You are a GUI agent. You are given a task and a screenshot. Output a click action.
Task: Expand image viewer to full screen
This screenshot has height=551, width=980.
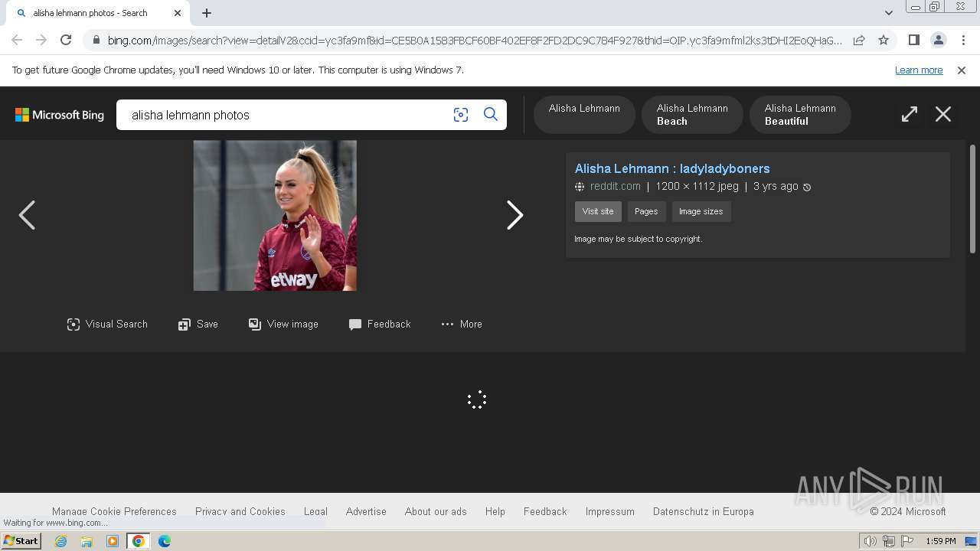click(909, 114)
